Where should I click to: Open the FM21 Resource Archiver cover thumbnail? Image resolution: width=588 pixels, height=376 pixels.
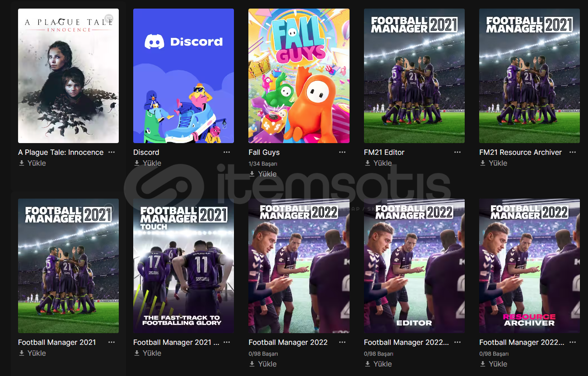point(529,76)
